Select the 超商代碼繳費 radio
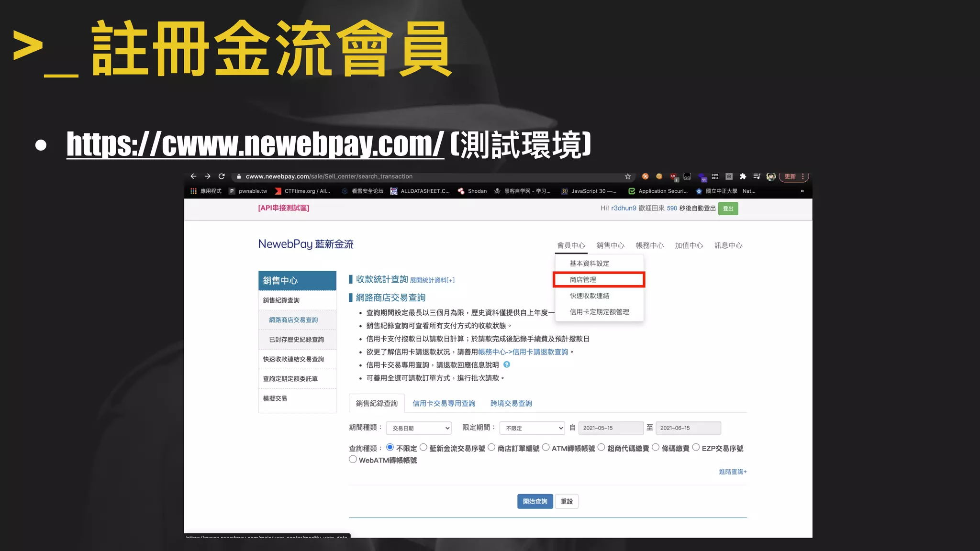 point(601,447)
